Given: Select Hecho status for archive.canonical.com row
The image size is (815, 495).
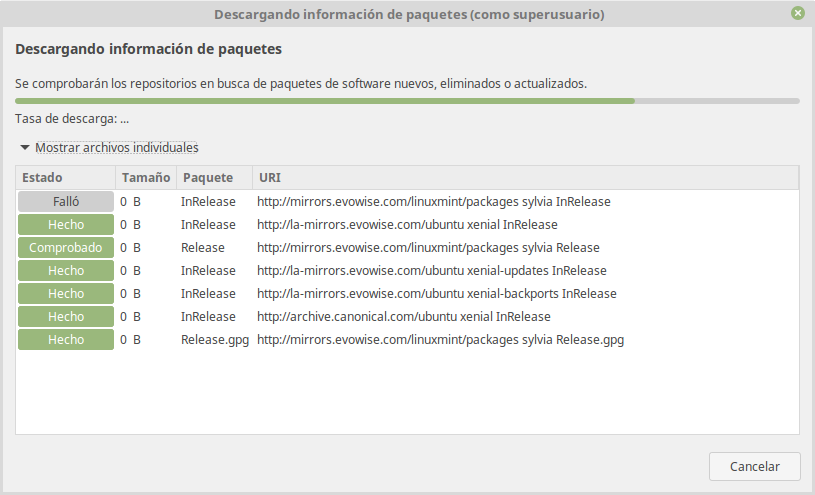Looking at the screenshot, I should [66, 317].
